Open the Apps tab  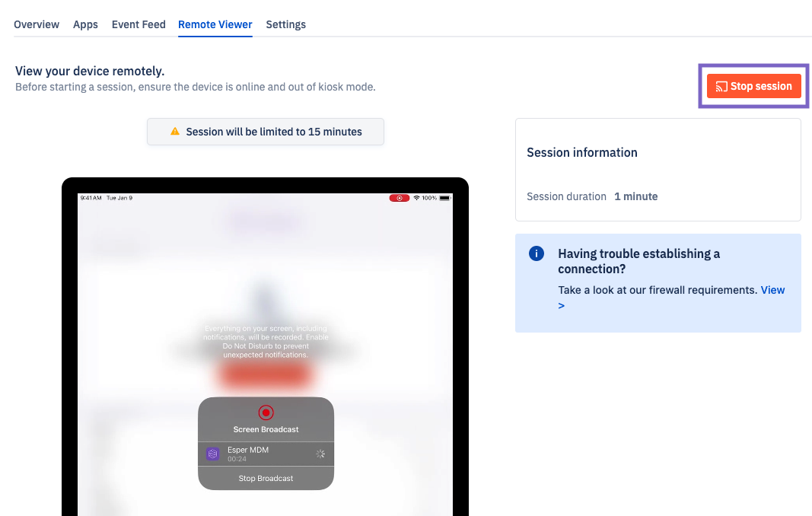tap(85, 24)
